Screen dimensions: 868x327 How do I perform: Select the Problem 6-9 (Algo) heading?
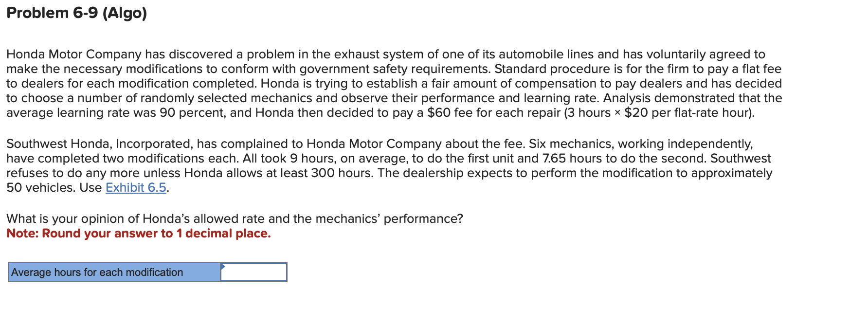coord(78,13)
